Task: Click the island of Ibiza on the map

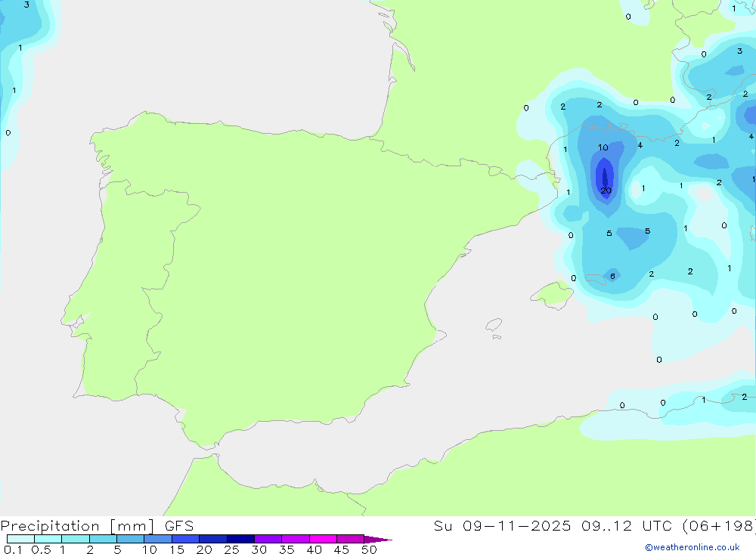Action: (x=494, y=325)
